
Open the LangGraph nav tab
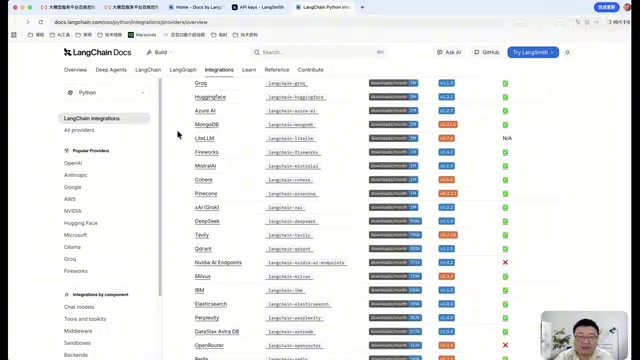pos(183,70)
